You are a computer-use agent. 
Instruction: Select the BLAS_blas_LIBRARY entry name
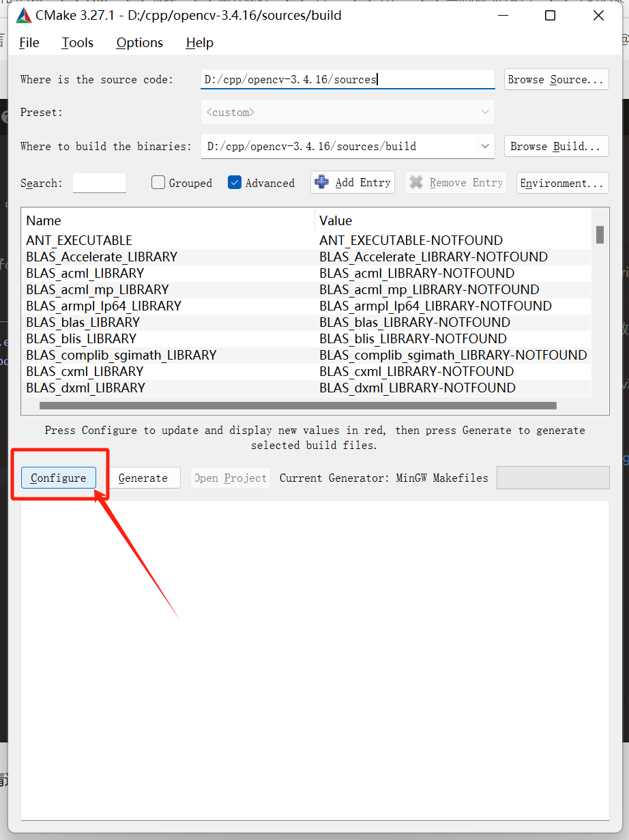coord(83,322)
